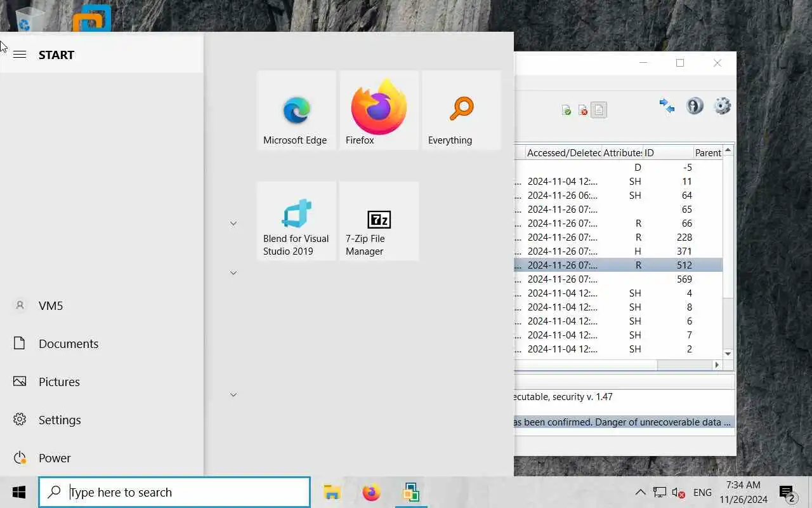Open network status tray icon
The height and width of the screenshot is (508, 812).
660,492
